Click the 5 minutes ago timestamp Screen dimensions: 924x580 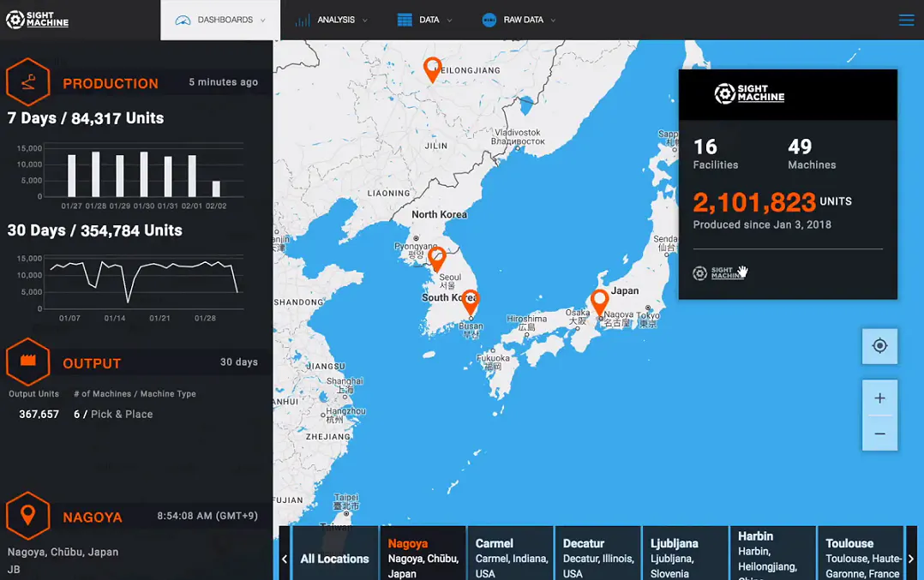(x=224, y=82)
